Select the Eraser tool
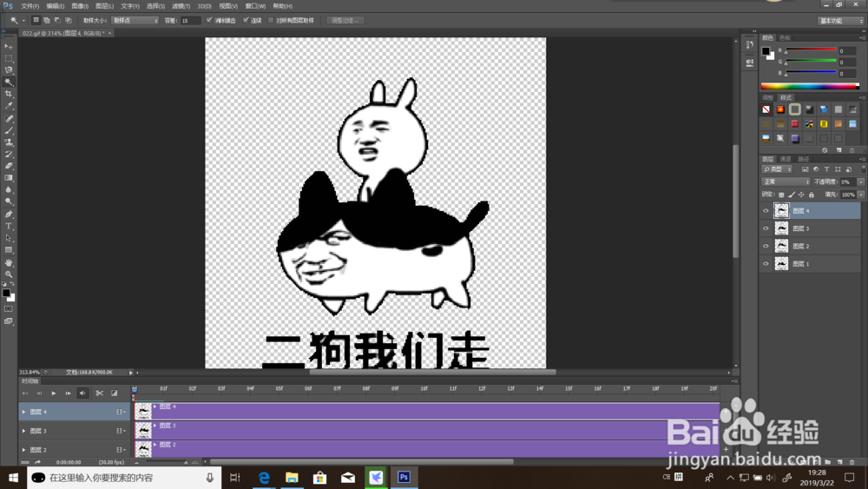 point(9,166)
